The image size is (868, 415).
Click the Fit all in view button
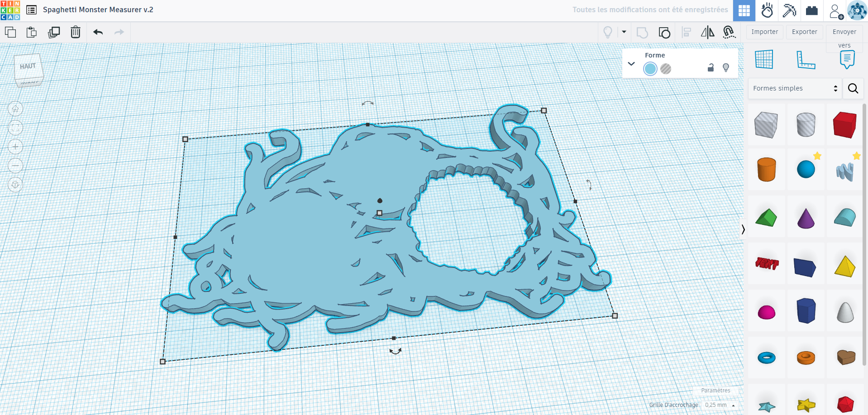click(15, 128)
